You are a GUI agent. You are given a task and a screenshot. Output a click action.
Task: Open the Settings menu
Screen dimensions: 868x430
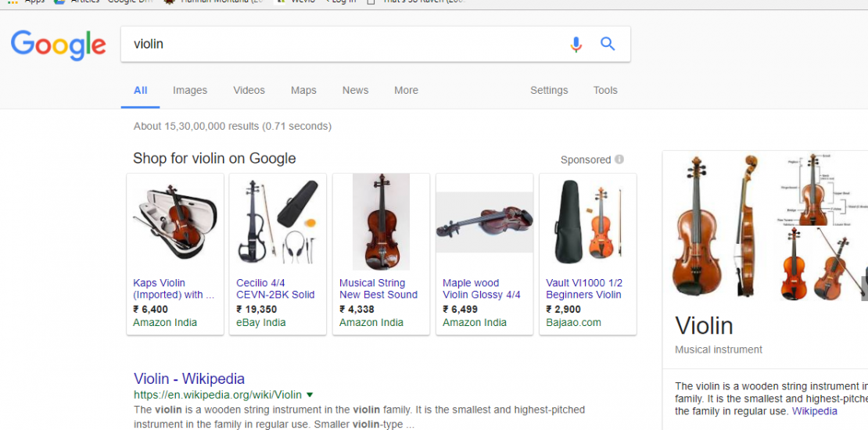click(x=549, y=91)
